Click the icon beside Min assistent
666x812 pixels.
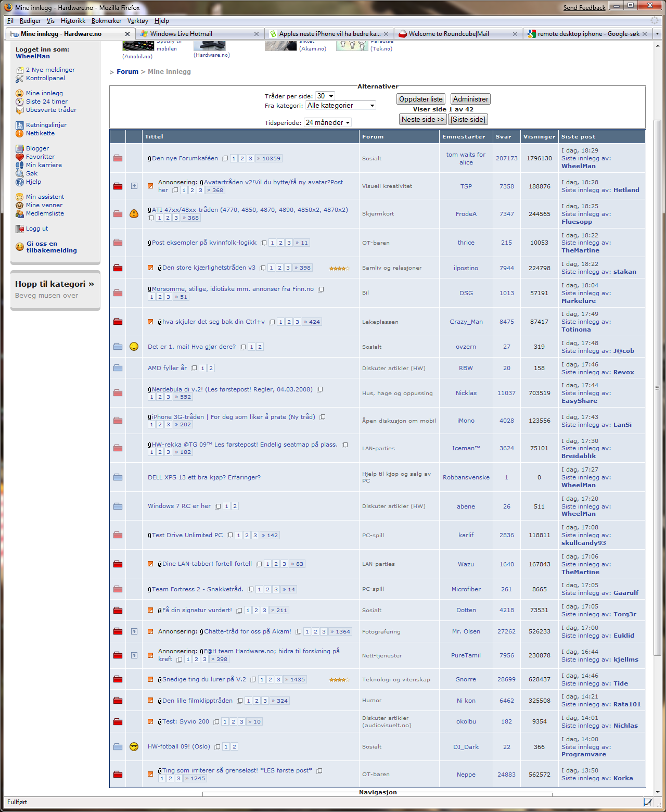[x=20, y=197]
